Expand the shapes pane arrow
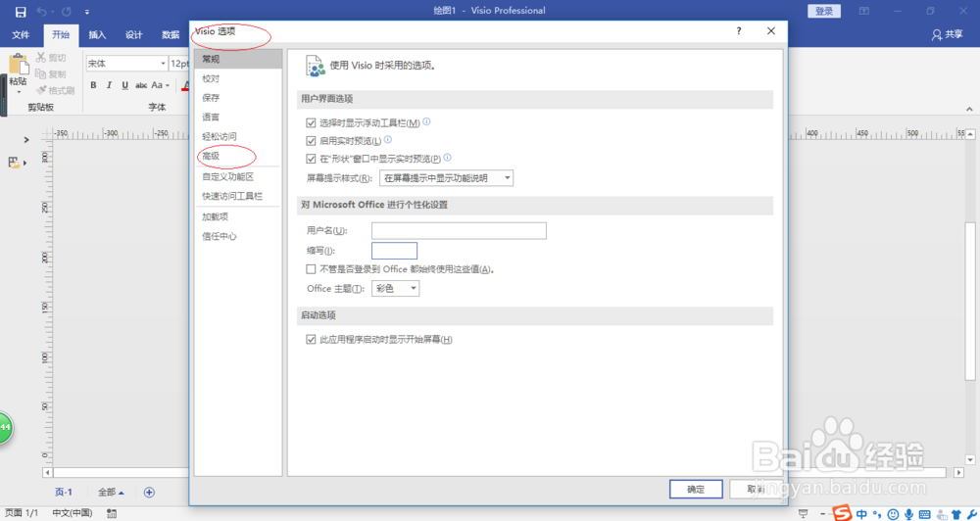This screenshot has width=980, height=521. click(26, 140)
